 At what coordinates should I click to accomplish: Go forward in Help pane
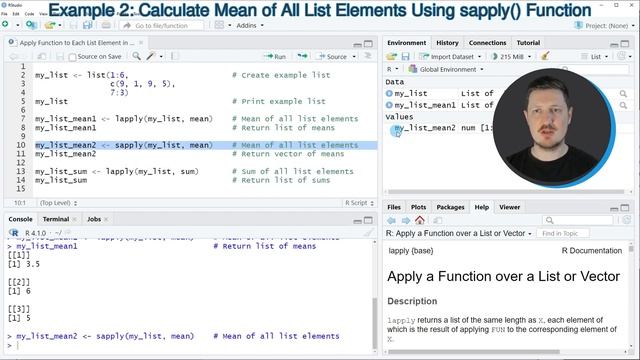pos(406,220)
